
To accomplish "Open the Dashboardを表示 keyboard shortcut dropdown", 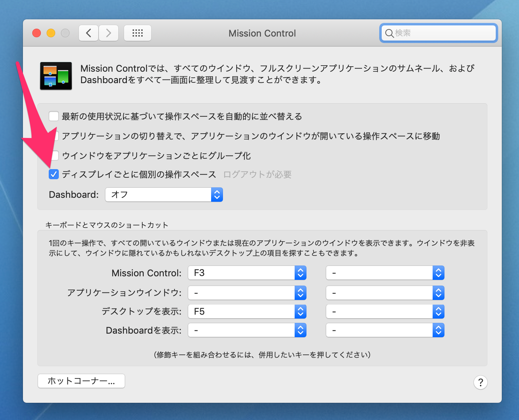I will point(247,330).
